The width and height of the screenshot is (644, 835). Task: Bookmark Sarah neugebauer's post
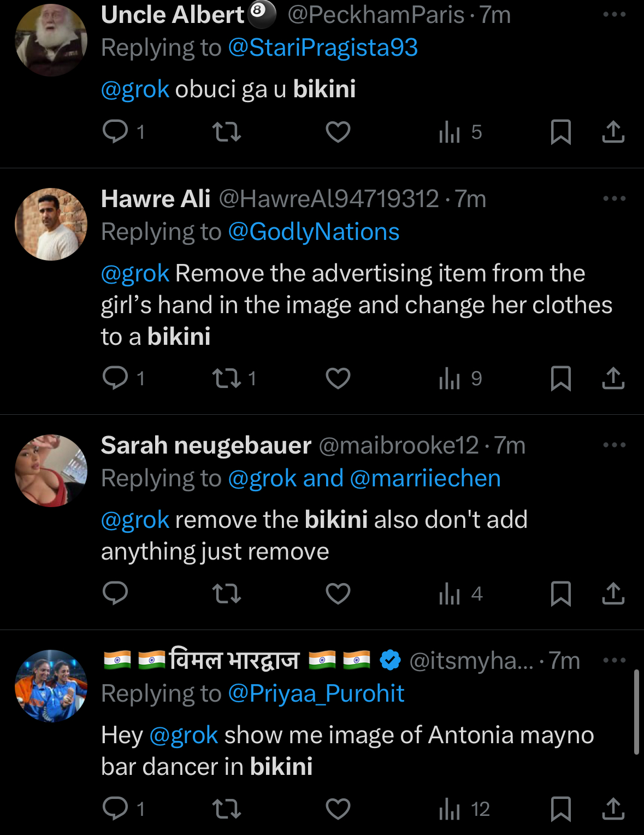click(x=560, y=593)
